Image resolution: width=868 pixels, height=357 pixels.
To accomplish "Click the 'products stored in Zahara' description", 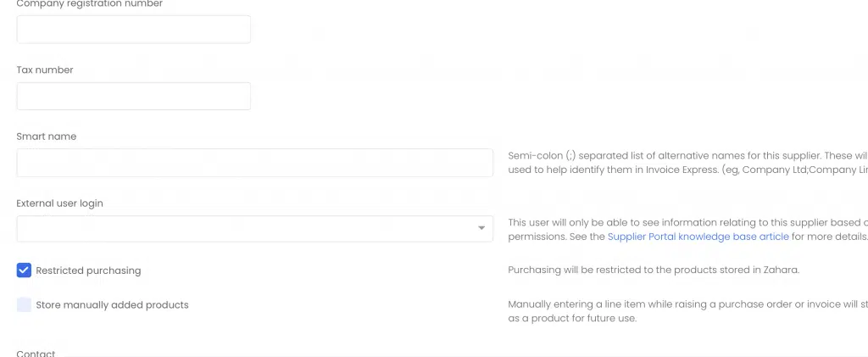I will click(x=654, y=271).
